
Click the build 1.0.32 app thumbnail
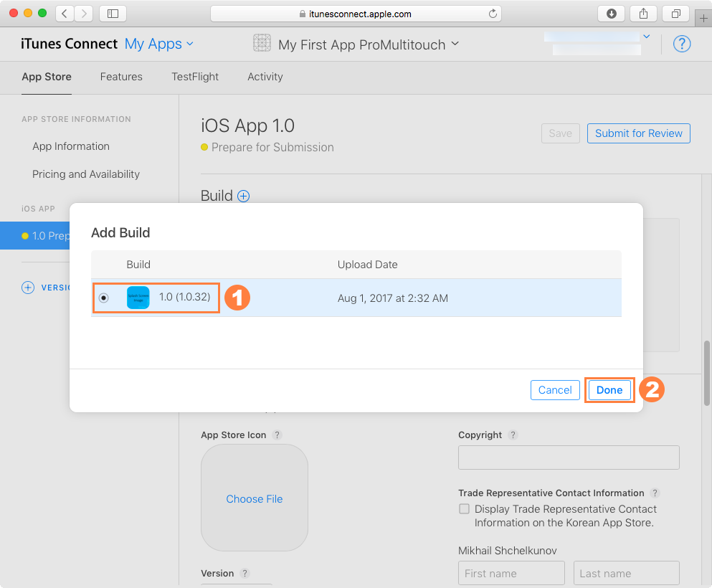click(138, 298)
